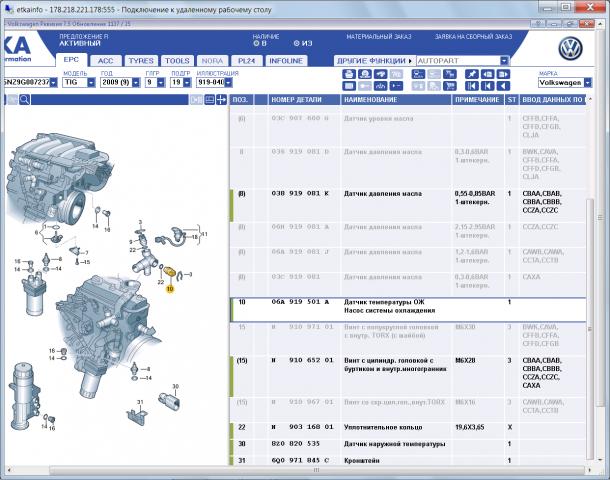
Task: Open the ПОДГР dropdown showing 19
Action: (x=187, y=82)
